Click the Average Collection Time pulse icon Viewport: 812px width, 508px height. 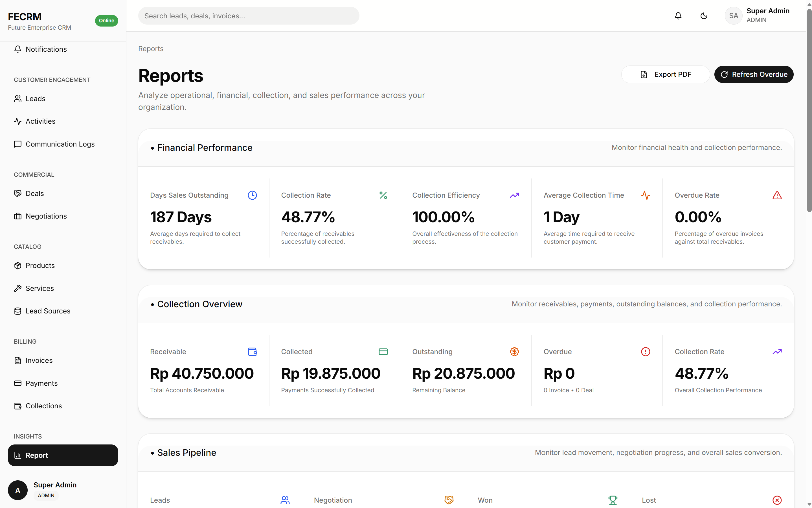click(x=645, y=195)
